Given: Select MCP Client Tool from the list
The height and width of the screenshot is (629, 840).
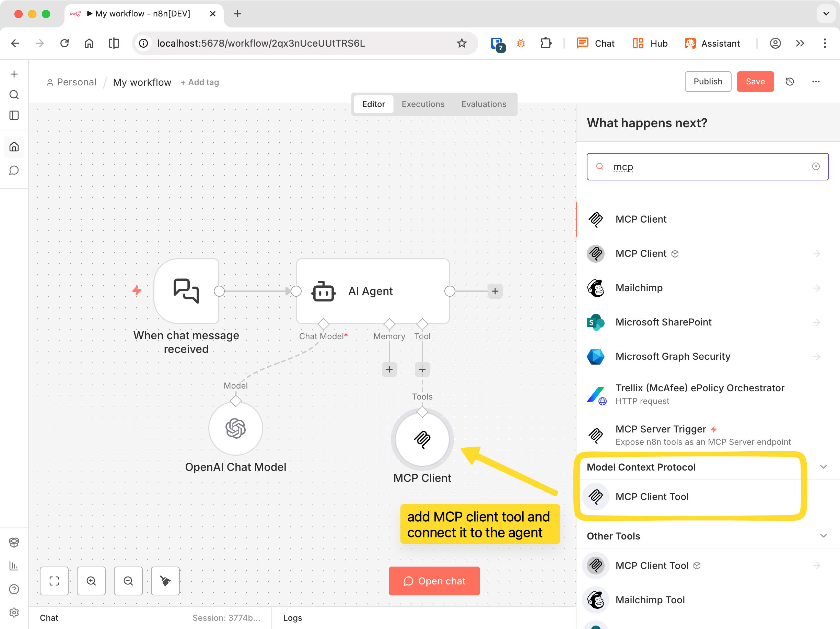Looking at the screenshot, I should tap(652, 497).
